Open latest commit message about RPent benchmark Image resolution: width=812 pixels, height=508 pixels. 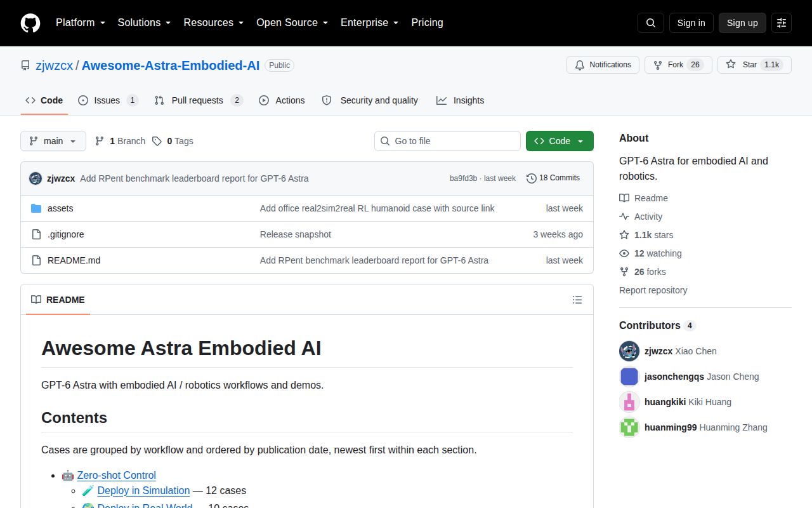point(194,178)
